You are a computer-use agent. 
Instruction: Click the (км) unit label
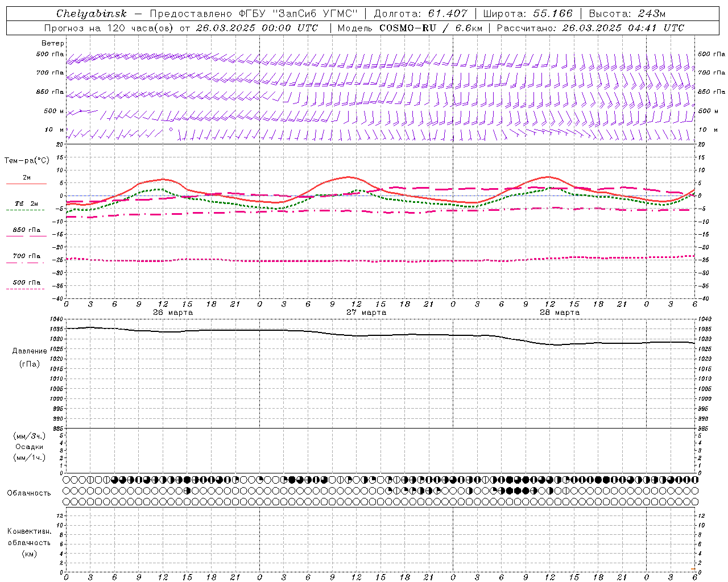[x=30, y=554]
